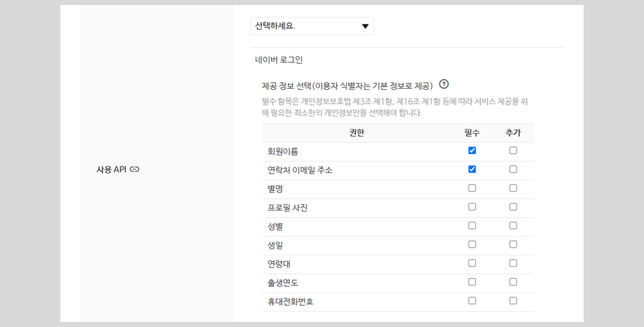The width and height of the screenshot is (644, 327).
Task: Check 추가 box for 연락처 이메일 주소
Action: point(513,169)
